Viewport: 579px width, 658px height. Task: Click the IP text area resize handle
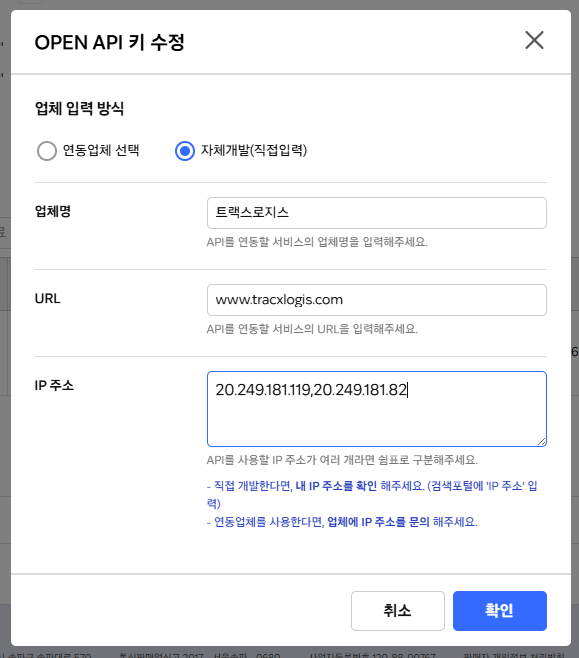pos(541,441)
